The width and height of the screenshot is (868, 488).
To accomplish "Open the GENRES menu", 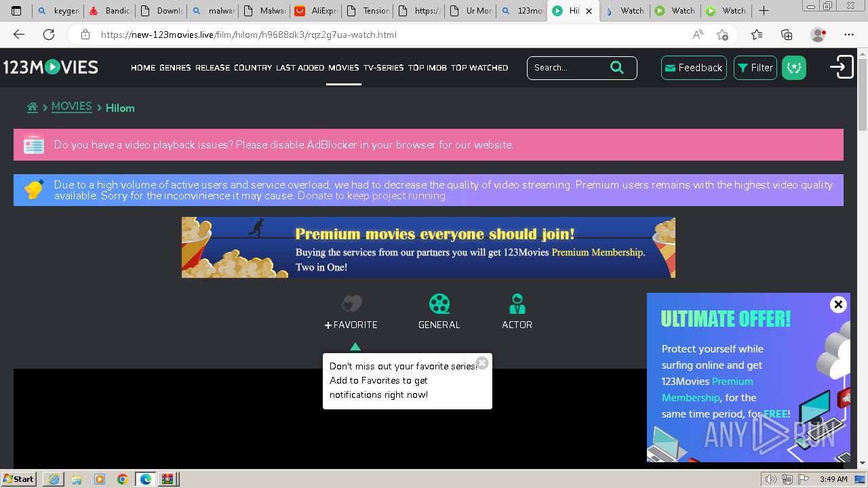I will coord(175,68).
